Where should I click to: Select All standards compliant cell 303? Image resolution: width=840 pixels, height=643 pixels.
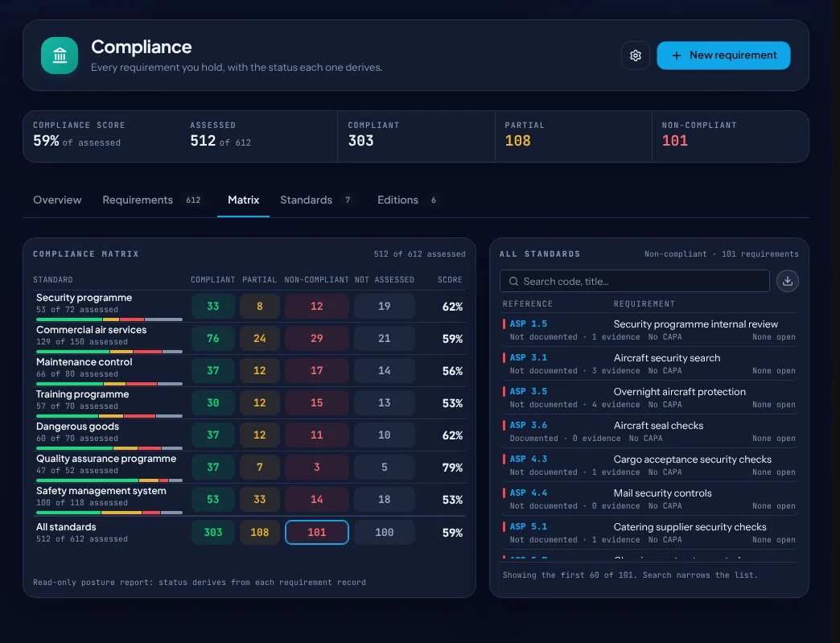[212, 532]
